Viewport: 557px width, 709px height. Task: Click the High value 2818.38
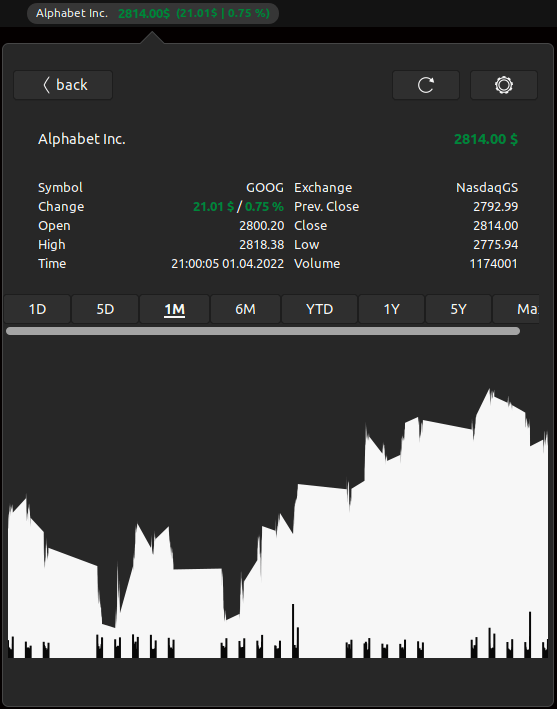[262, 245]
